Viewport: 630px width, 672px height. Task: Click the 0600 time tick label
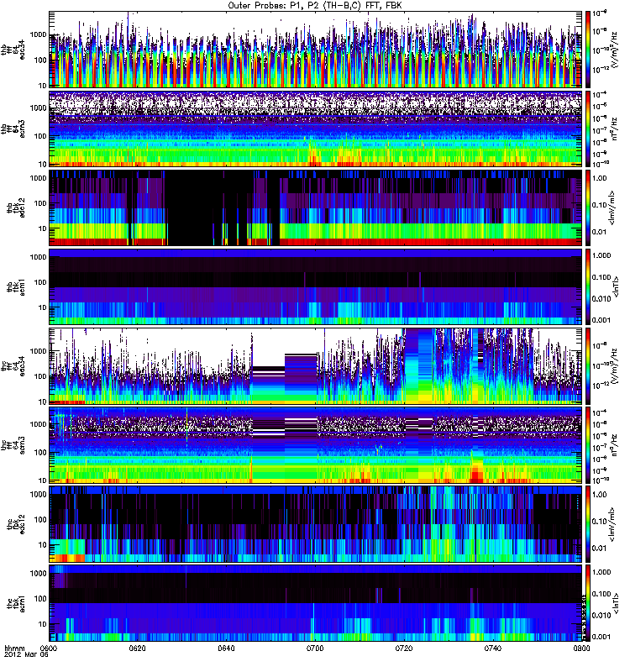click(x=49, y=648)
